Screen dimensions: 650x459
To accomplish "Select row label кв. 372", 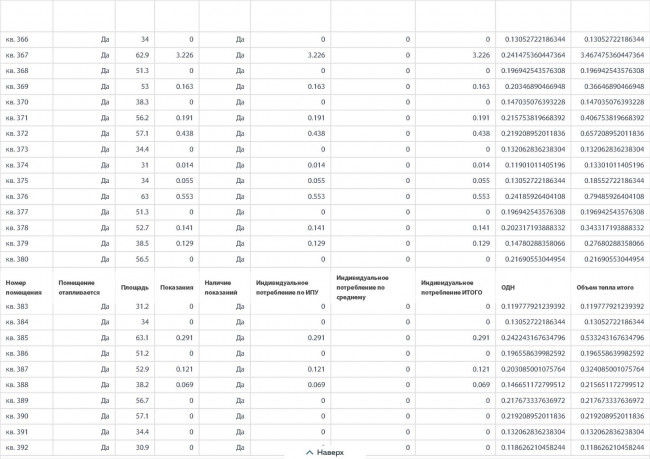I will click(17, 134).
